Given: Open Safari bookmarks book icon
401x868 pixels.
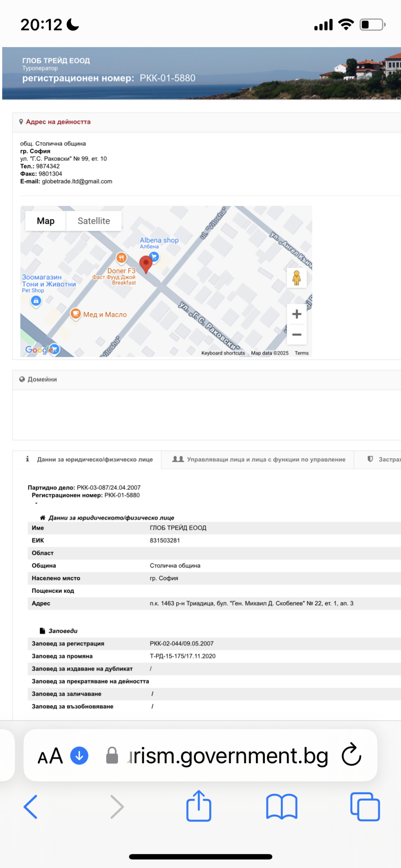Looking at the screenshot, I should click(x=282, y=807).
